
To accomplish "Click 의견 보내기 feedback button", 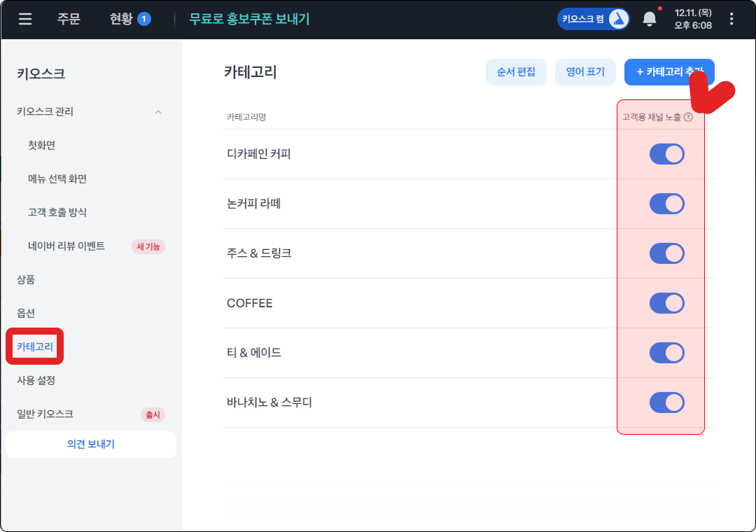I will click(91, 444).
